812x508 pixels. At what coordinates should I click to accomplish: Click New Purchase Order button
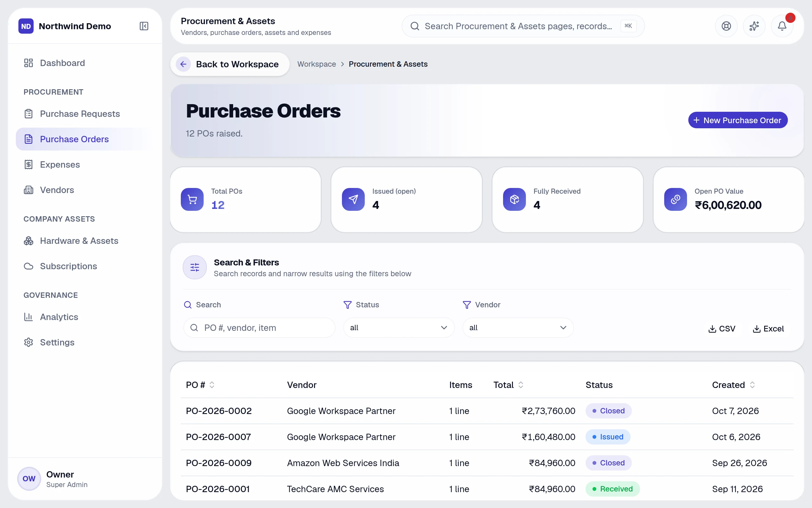click(x=737, y=120)
